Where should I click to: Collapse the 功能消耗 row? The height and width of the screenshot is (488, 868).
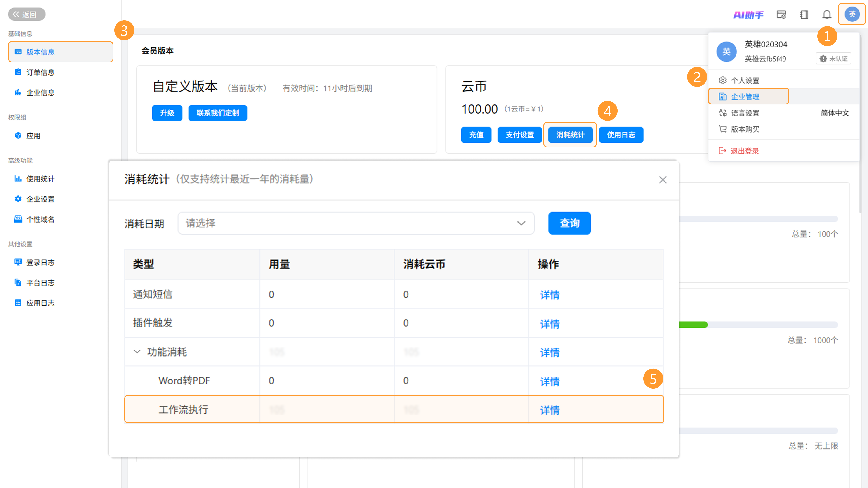pyautogui.click(x=137, y=352)
